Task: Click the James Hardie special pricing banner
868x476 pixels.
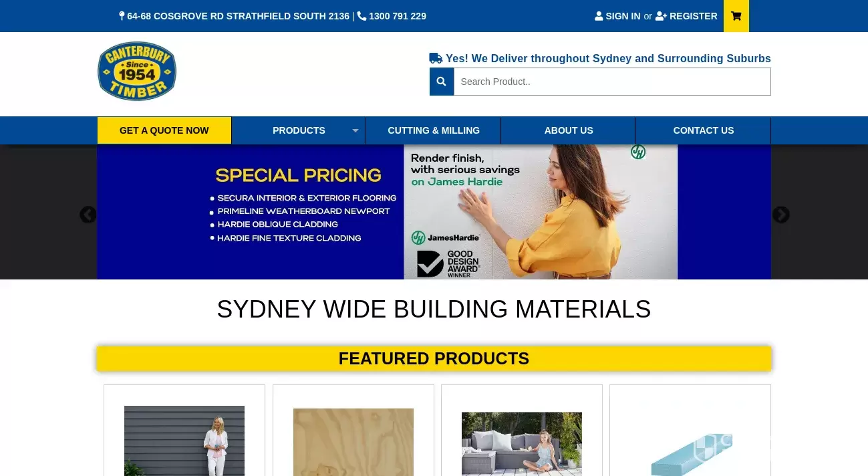Action: point(434,212)
